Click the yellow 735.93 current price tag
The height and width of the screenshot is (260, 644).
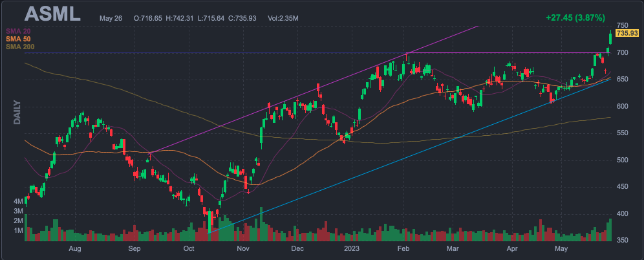(627, 33)
